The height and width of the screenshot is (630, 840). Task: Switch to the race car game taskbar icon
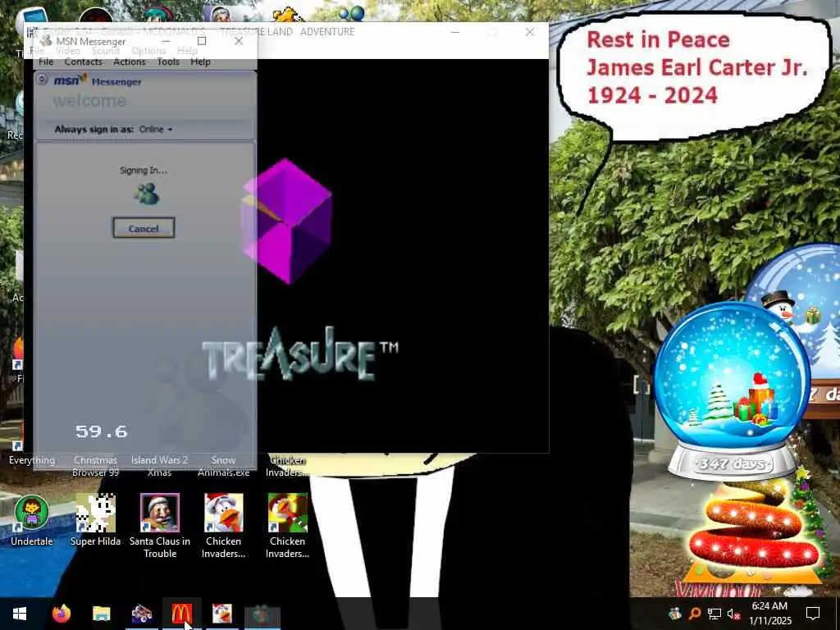[141, 614]
